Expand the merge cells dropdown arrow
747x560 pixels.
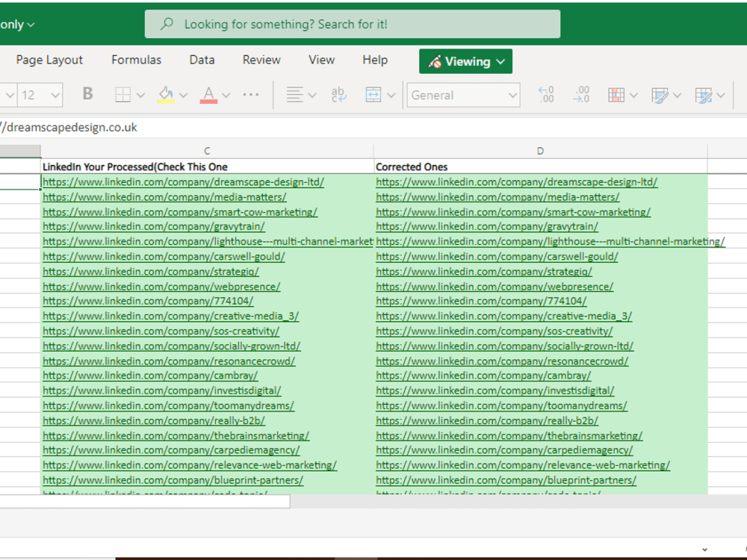click(x=391, y=96)
